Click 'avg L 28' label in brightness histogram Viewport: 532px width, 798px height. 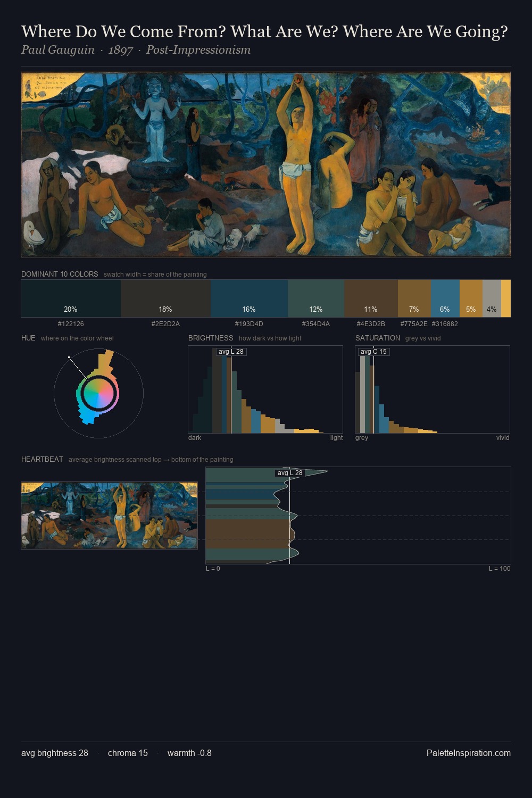[x=231, y=352]
